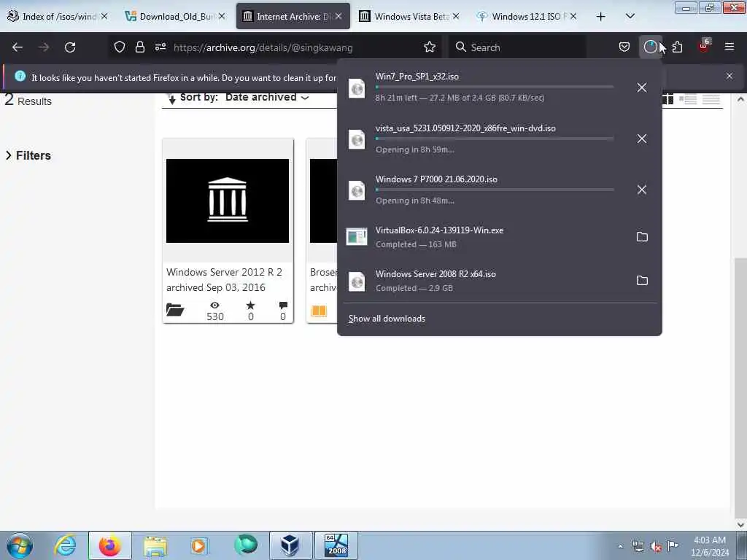Select the detailed list view icon

688,99
